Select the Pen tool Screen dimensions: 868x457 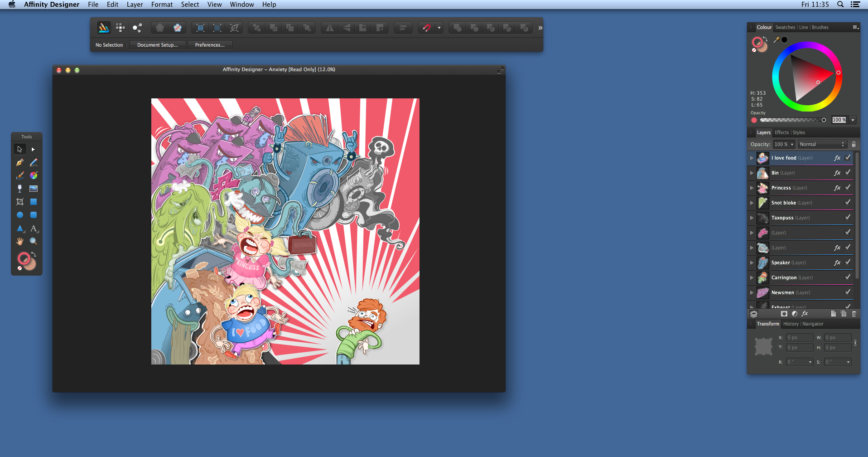pyautogui.click(x=19, y=162)
